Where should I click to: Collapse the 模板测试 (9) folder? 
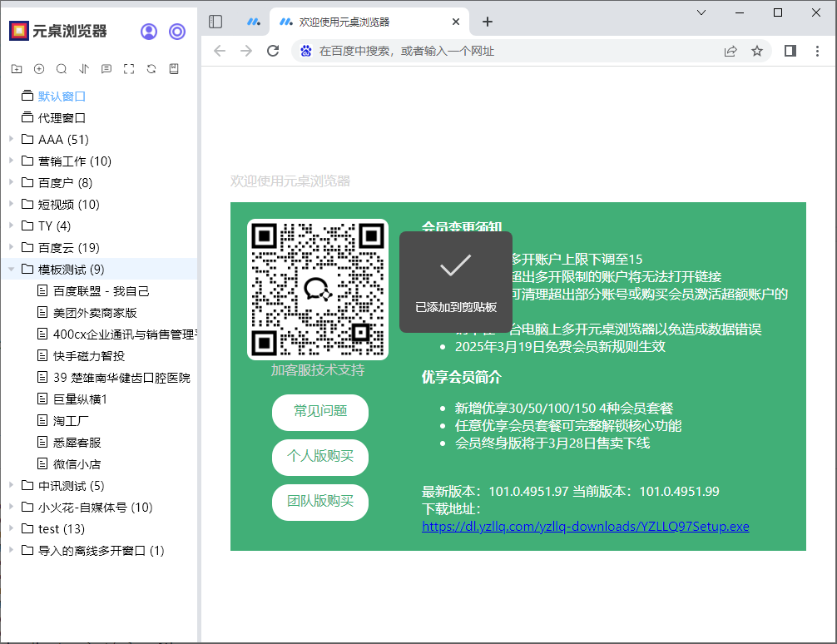click(x=11, y=269)
